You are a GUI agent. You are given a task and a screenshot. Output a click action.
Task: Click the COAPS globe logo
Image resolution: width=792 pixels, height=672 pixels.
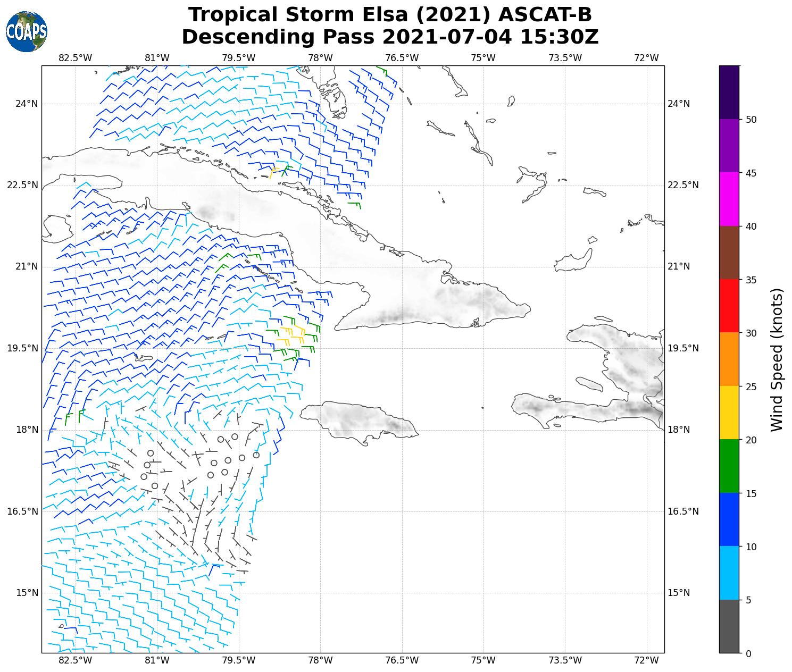click(26, 31)
